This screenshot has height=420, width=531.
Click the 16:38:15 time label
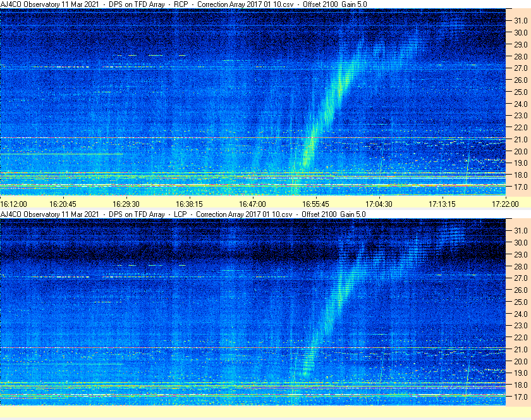pos(189,204)
